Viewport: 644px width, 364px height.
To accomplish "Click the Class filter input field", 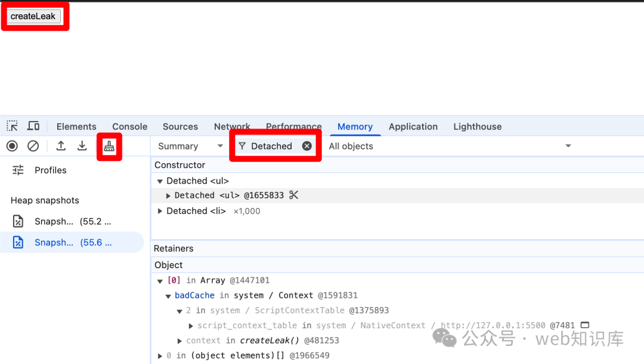I will [x=271, y=146].
